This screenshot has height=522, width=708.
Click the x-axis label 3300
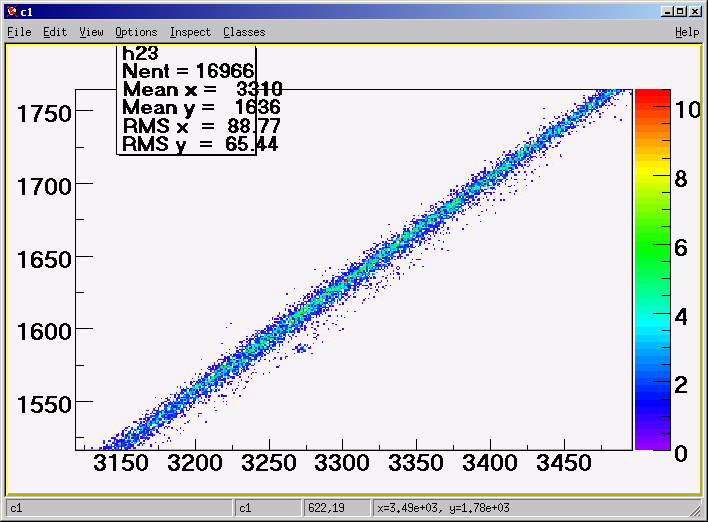(x=342, y=463)
